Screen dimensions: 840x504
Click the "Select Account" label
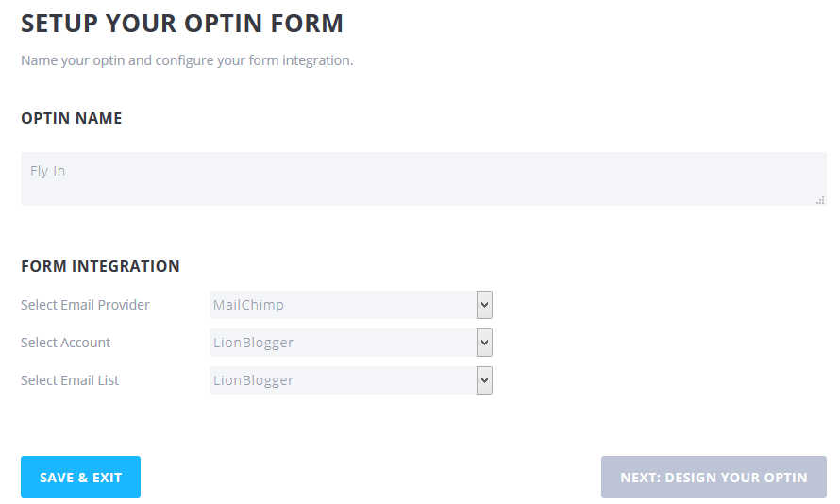click(x=66, y=343)
